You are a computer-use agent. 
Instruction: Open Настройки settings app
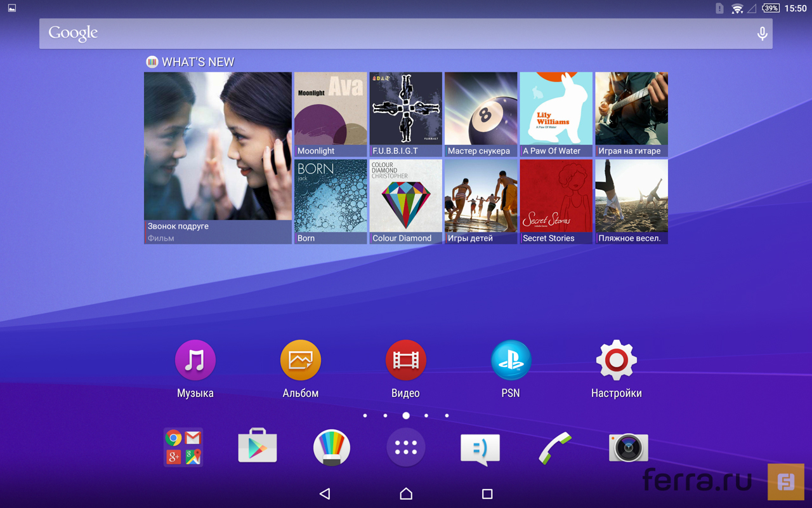point(616,360)
